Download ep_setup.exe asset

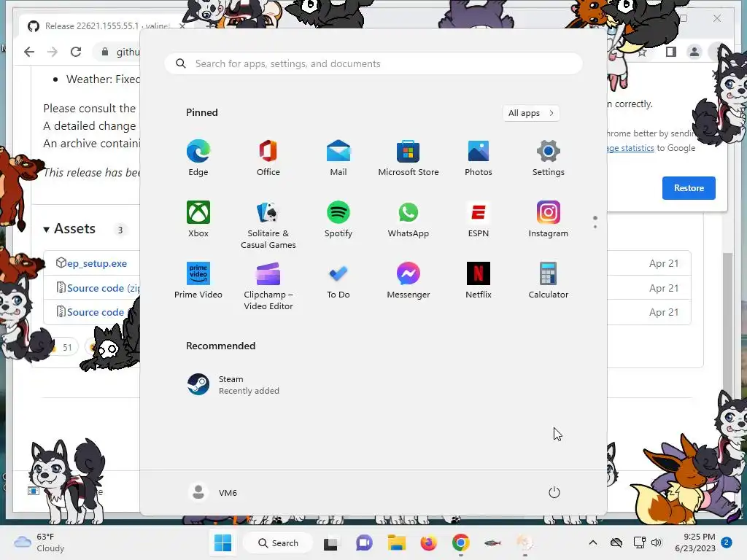pyautogui.click(x=97, y=263)
